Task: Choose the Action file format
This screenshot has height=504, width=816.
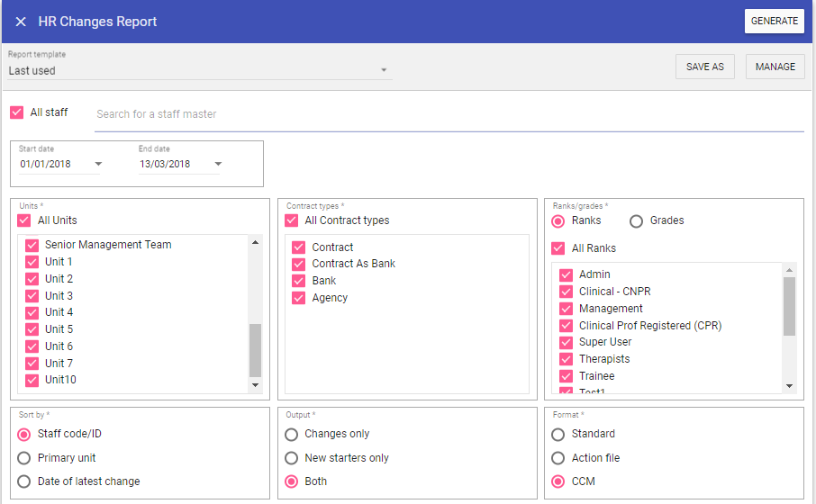Action: pyautogui.click(x=558, y=458)
